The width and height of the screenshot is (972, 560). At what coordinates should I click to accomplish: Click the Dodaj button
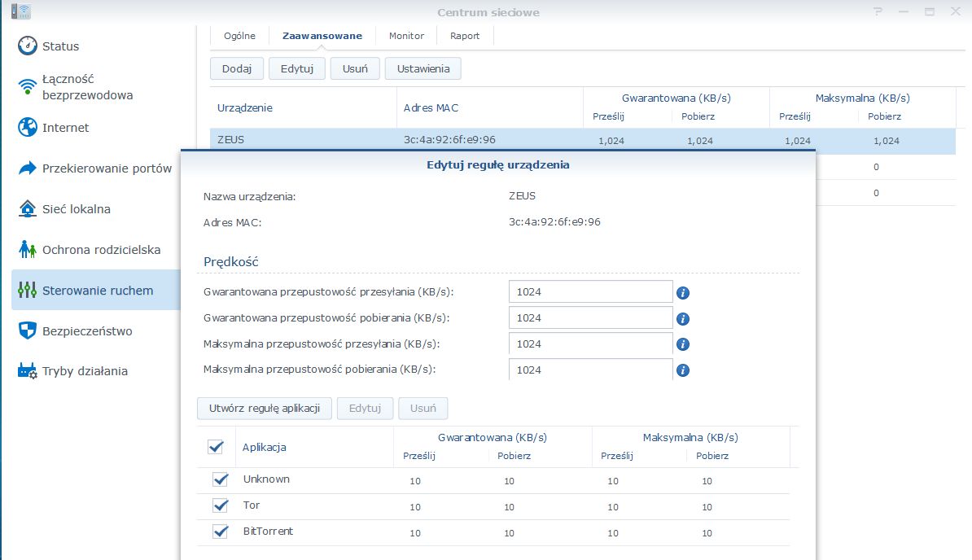click(237, 68)
